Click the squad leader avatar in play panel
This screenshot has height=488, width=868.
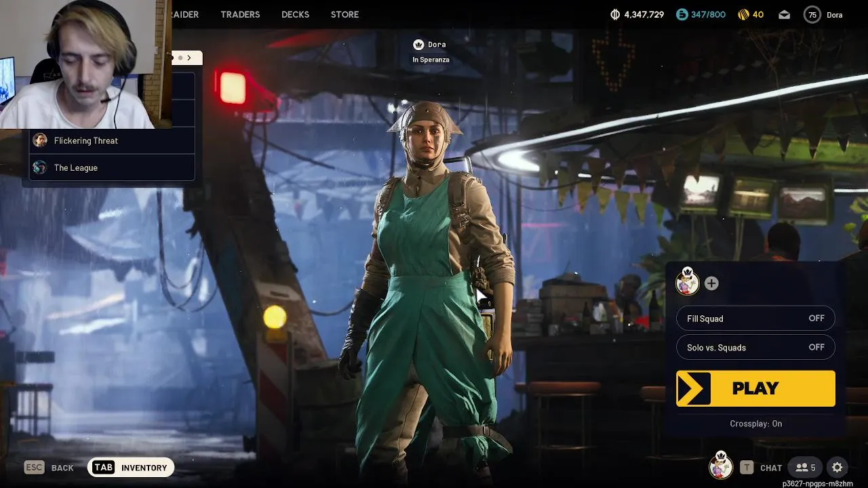pyautogui.click(x=688, y=282)
